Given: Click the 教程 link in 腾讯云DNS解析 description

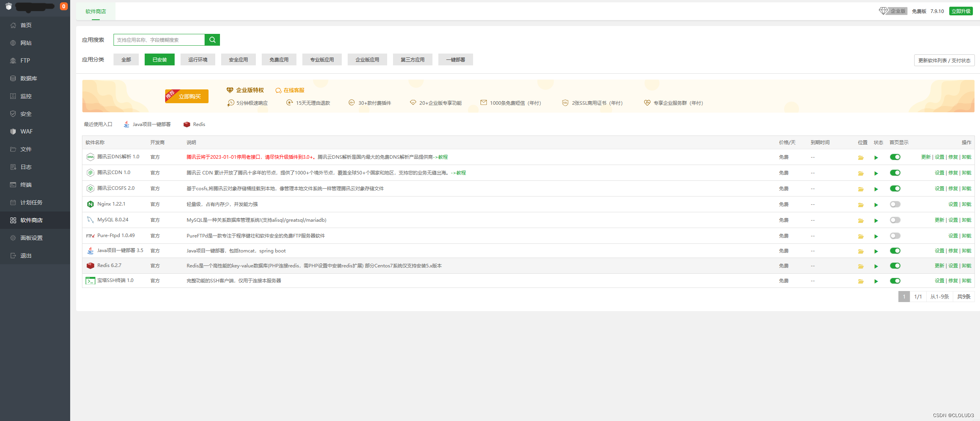Looking at the screenshot, I should [x=443, y=157].
